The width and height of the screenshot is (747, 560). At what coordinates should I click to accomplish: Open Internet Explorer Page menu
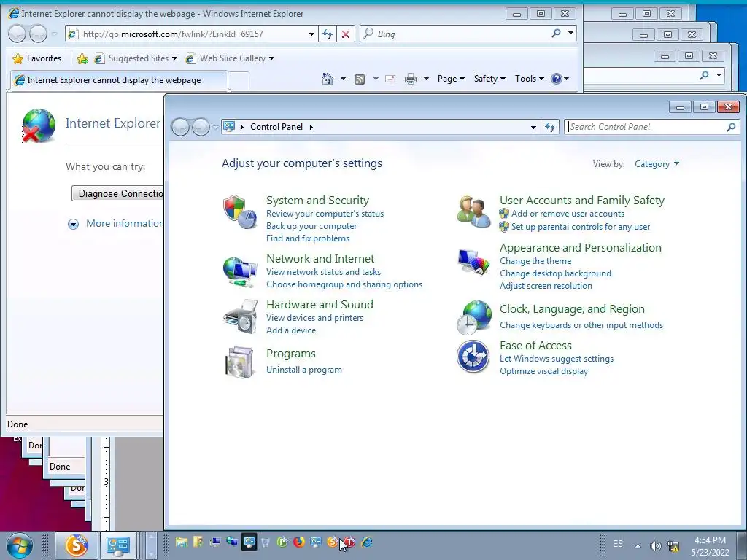coord(451,79)
